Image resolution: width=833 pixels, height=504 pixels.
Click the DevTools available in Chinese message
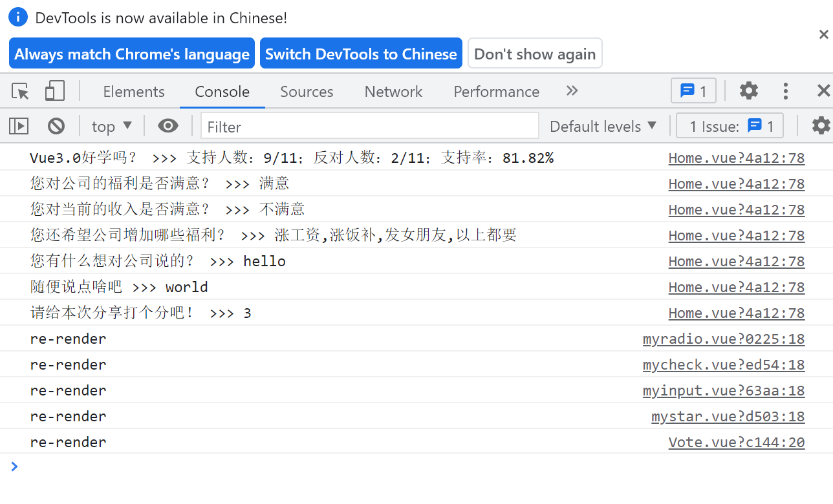(161, 18)
